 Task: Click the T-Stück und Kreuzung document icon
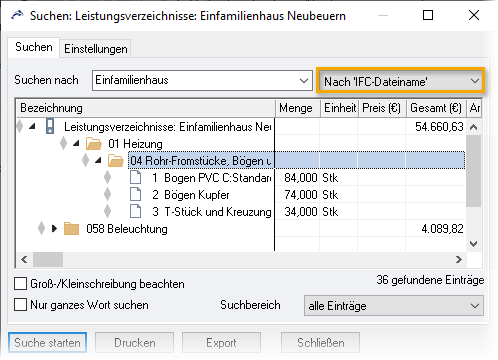click(x=135, y=212)
